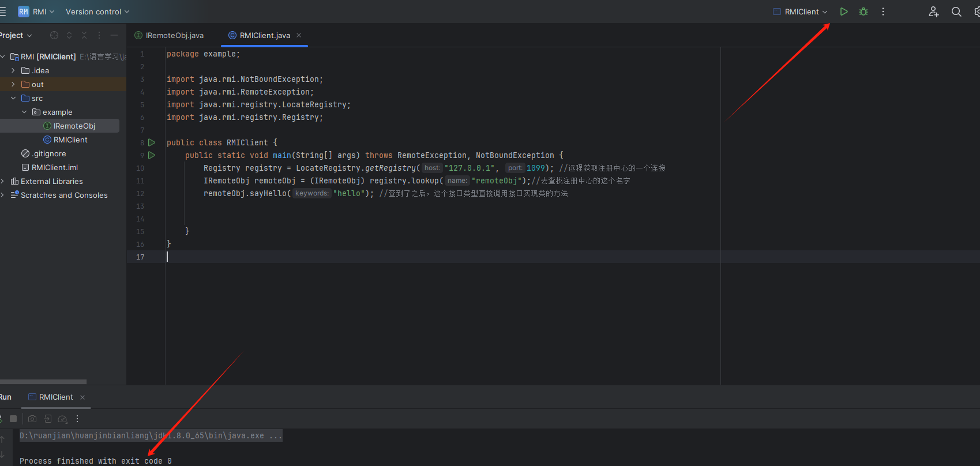Image resolution: width=980 pixels, height=466 pixels.
Task: Expand External Libraries node
Action: point(3,181)
